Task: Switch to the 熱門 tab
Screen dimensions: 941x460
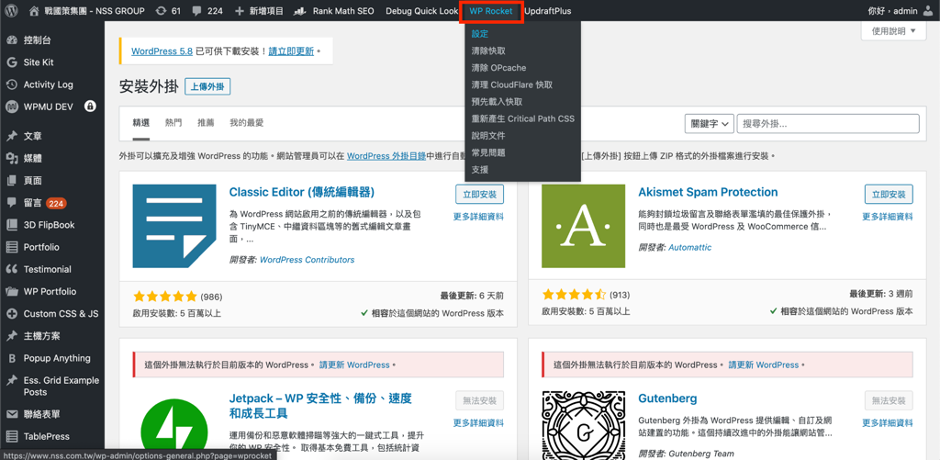Action: (x=173, y=122)
